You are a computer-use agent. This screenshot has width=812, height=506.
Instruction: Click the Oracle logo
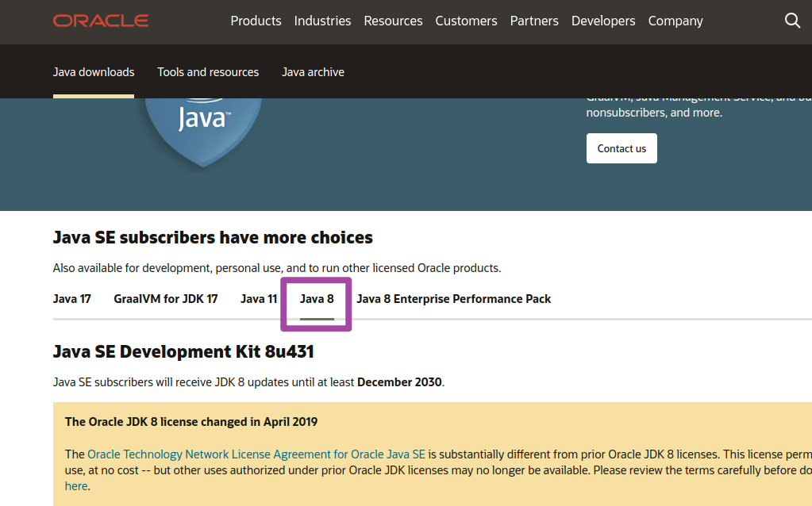pyautogui.click(x=101, y=21)
